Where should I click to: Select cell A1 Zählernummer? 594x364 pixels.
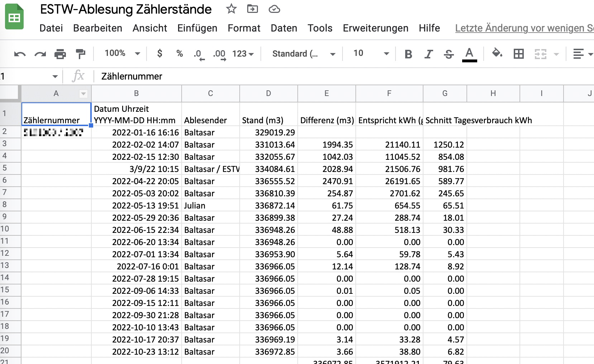(x=56, y=114)
